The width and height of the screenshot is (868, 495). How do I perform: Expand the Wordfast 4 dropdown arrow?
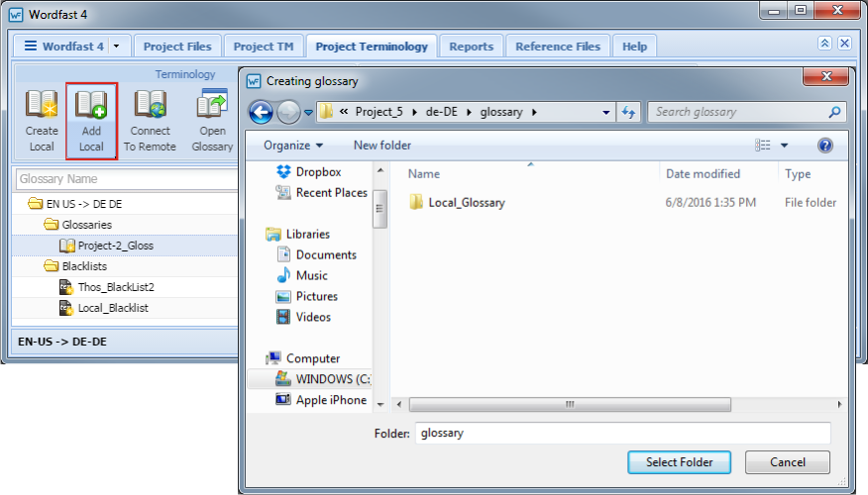point(116,47)
